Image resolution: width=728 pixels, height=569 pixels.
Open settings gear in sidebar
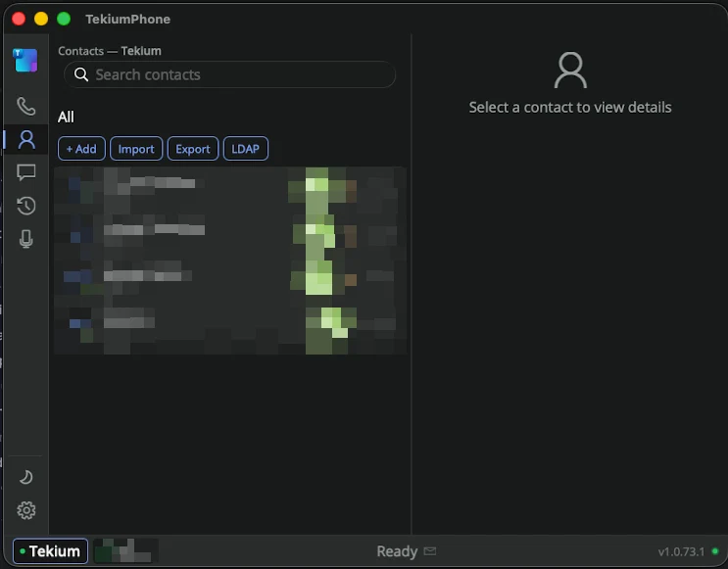[26, 510]
